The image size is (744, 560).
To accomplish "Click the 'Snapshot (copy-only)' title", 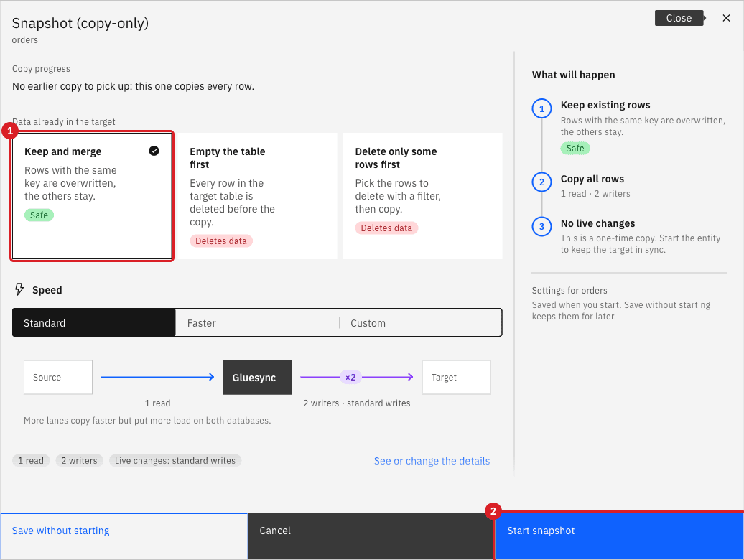I will [x=80, y=23].
